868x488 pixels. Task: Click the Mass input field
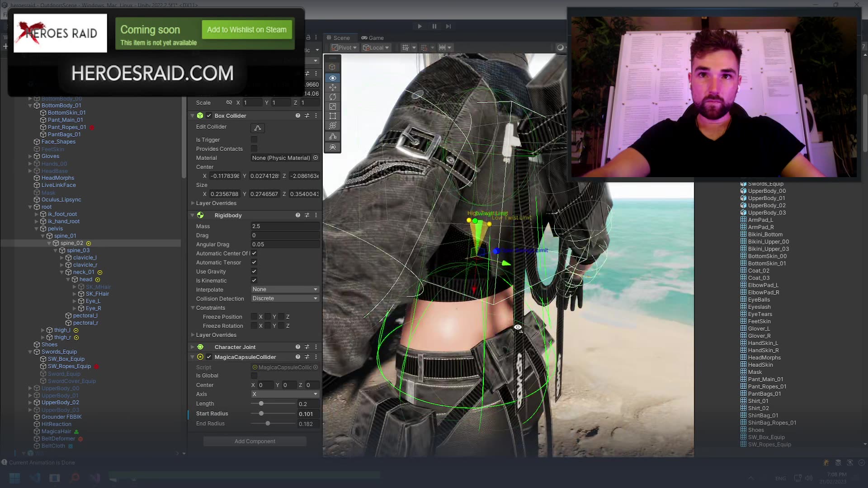(285, 226)
